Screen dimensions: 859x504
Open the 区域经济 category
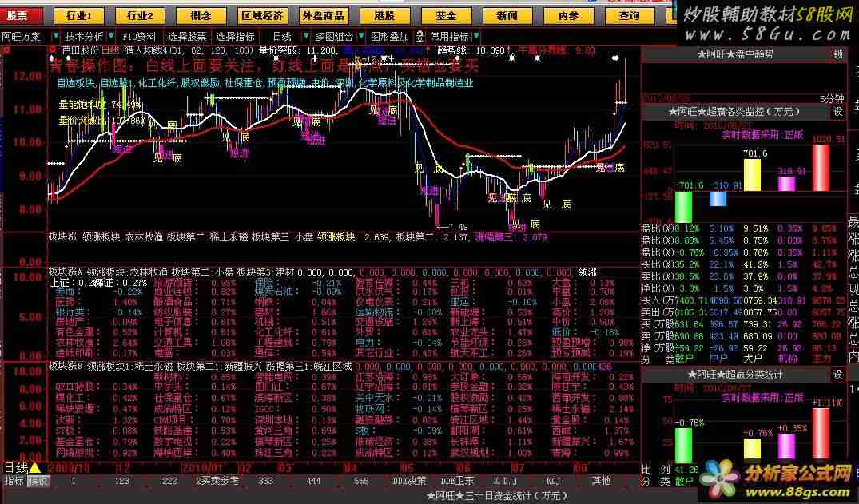[x=262, y=16]
